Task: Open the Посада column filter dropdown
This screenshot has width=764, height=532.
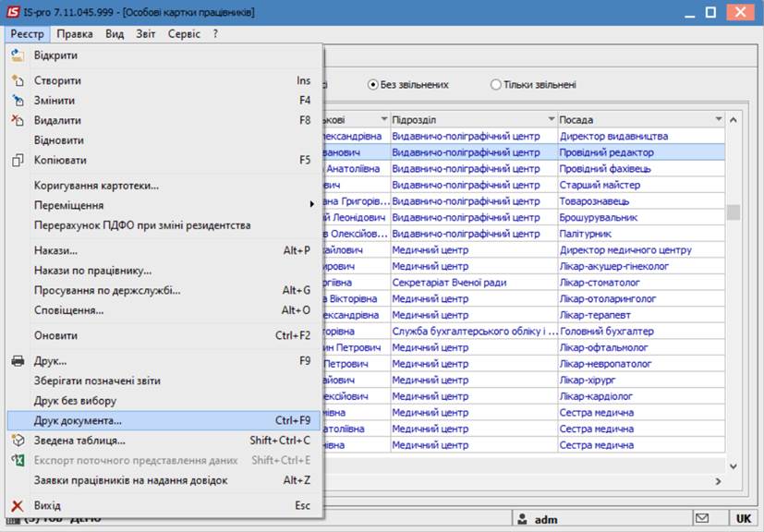Action: point(718,119)
